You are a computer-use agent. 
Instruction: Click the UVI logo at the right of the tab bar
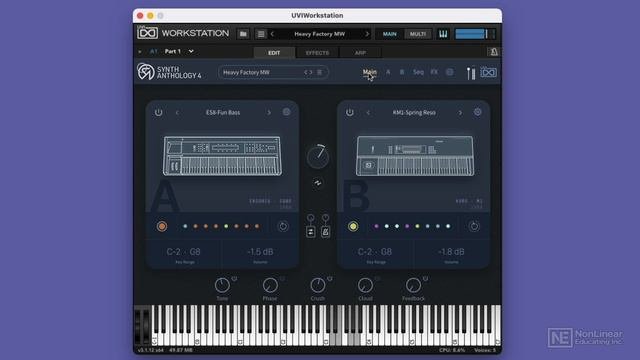click(488, 73)
